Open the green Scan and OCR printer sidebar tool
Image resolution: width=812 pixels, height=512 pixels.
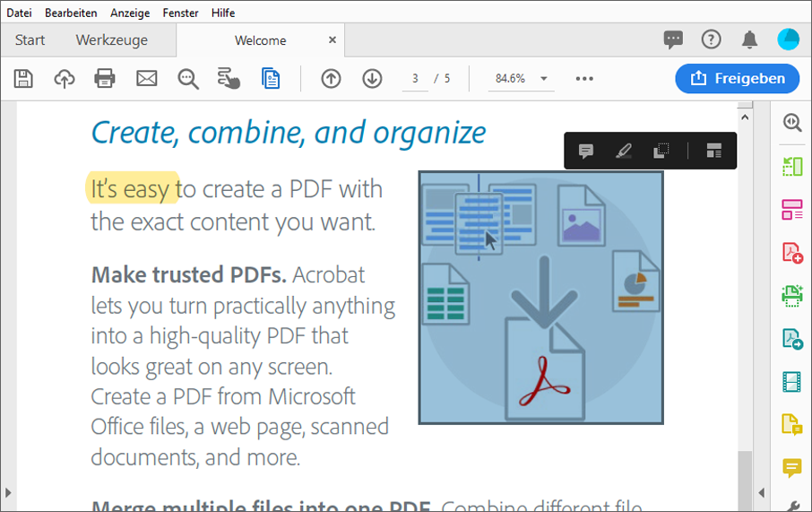coord(792,296)
